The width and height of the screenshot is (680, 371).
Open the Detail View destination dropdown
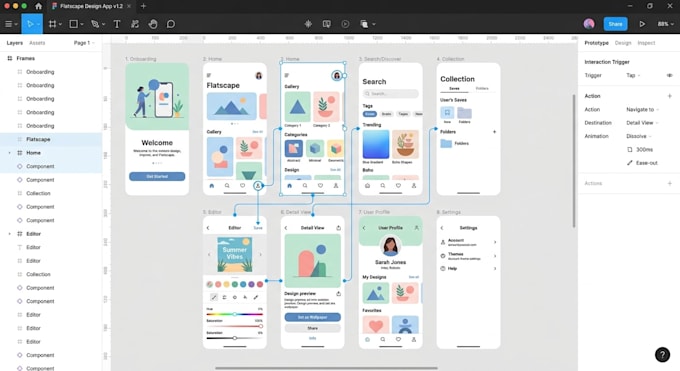[642, 123]
